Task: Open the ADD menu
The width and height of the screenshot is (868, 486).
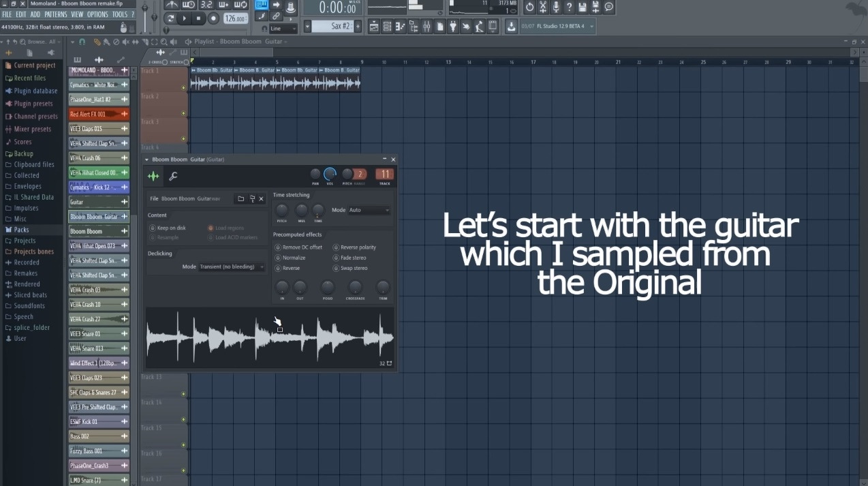Action: click(x=35, y=14)
